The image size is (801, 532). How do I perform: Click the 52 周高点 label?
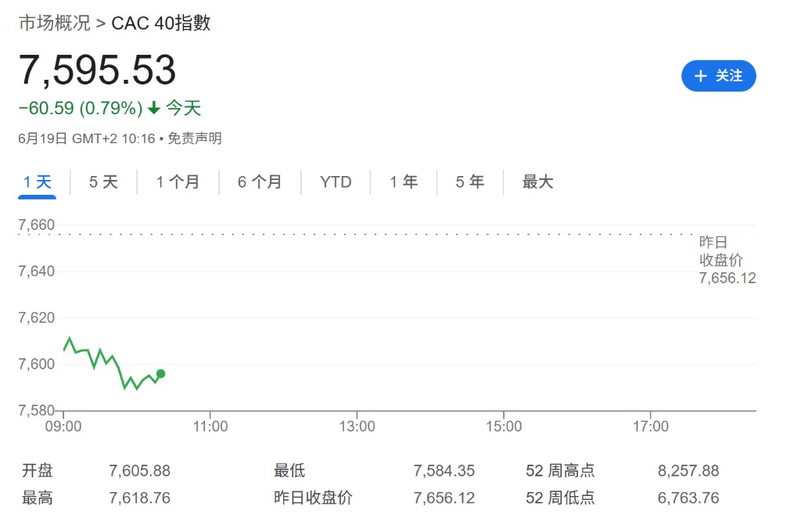560,470
